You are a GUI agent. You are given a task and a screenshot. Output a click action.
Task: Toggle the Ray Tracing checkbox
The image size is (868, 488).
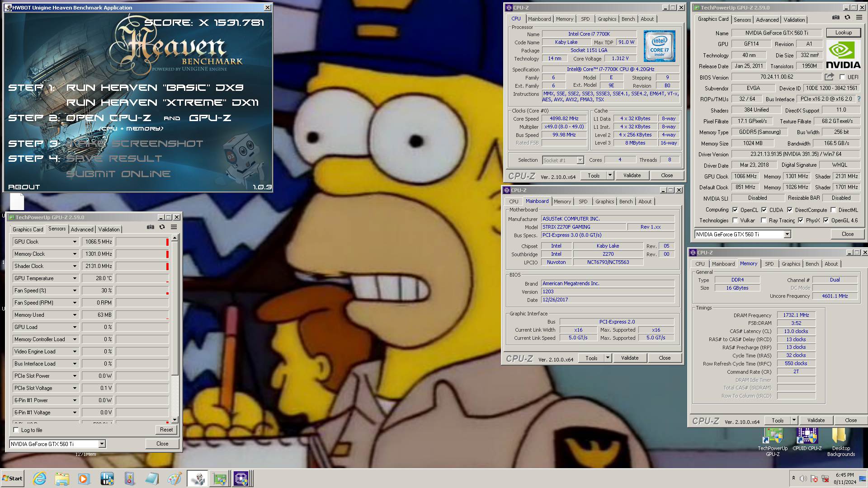point(764,221)
